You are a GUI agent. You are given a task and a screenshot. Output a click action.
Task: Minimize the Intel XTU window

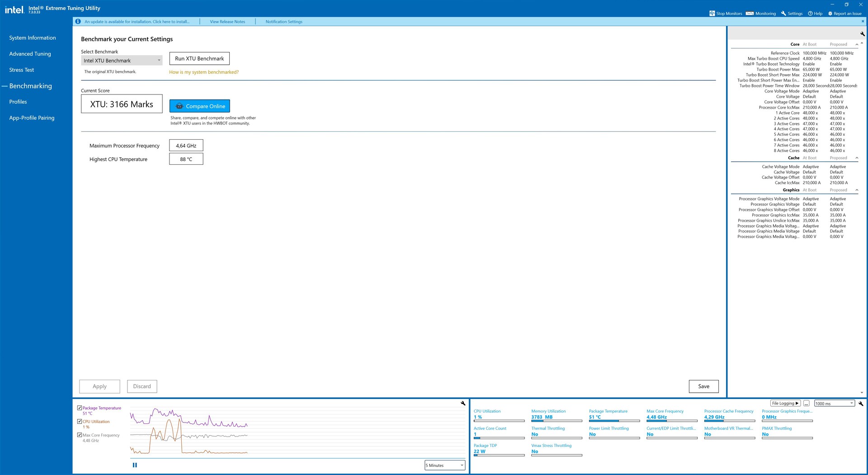[x=832, y=5]
